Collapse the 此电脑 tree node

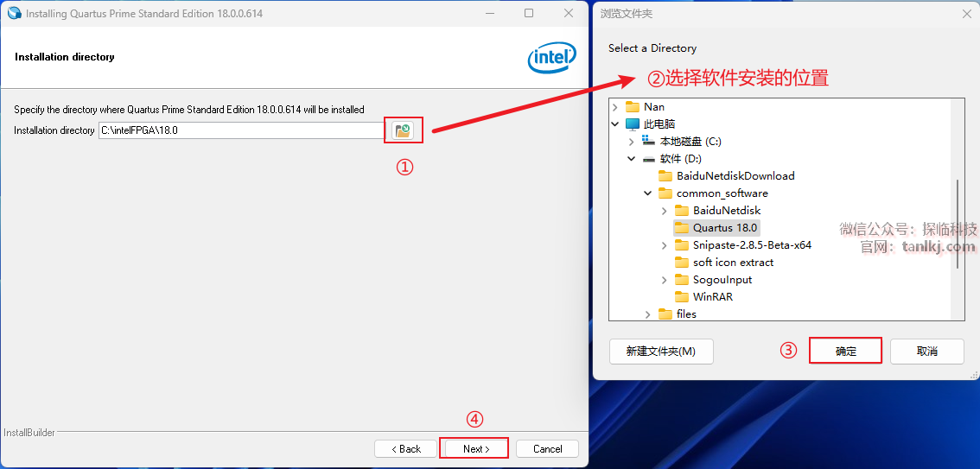(x=615, y=124)
